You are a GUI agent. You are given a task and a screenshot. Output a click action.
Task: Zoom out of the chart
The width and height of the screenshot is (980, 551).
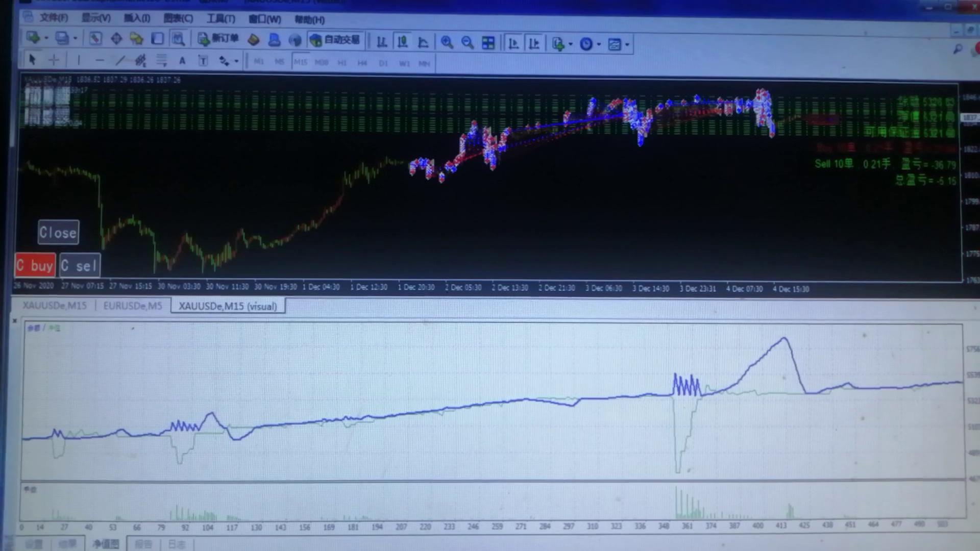(467, 43)
